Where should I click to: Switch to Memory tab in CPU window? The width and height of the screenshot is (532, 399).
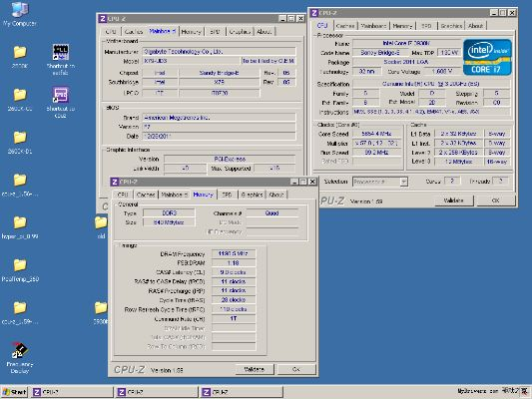click(402, 26)
